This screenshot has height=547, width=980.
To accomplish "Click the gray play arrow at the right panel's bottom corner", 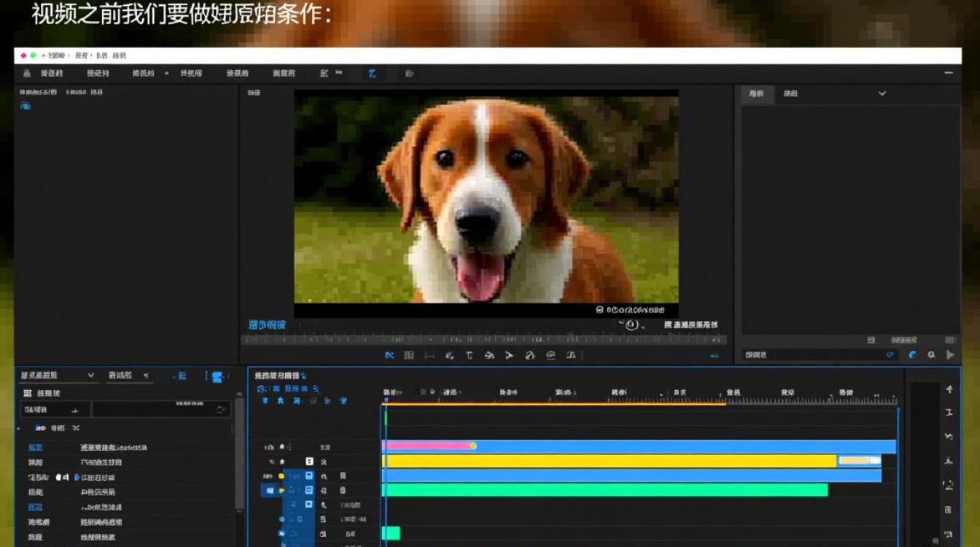I will point(950,355).
